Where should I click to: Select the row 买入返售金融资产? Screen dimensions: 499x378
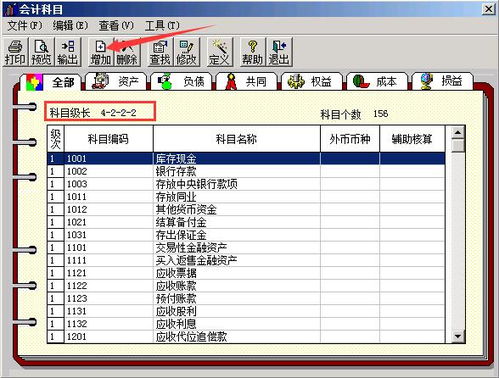point(246,260)
